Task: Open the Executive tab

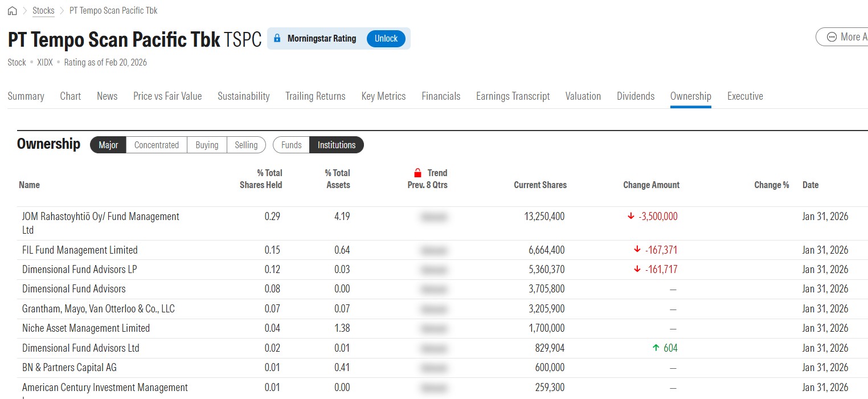Action: point(745,96)
